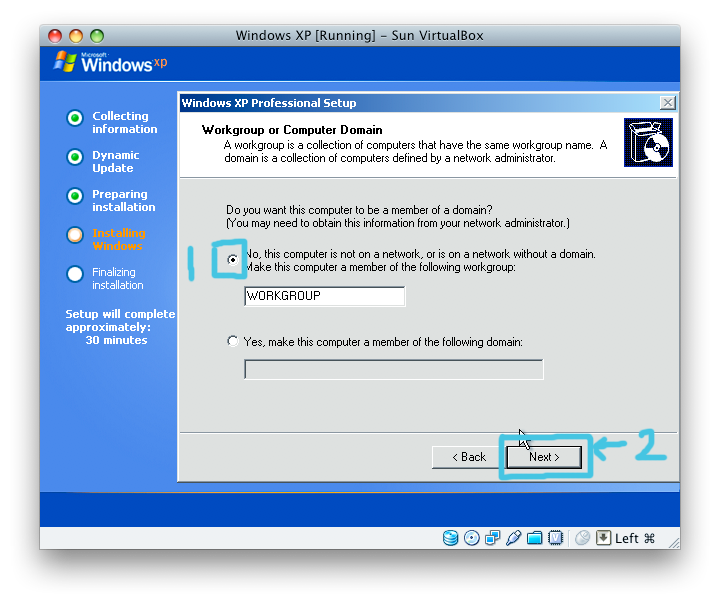Minimize VirtualBox window with yellow button

76,35
